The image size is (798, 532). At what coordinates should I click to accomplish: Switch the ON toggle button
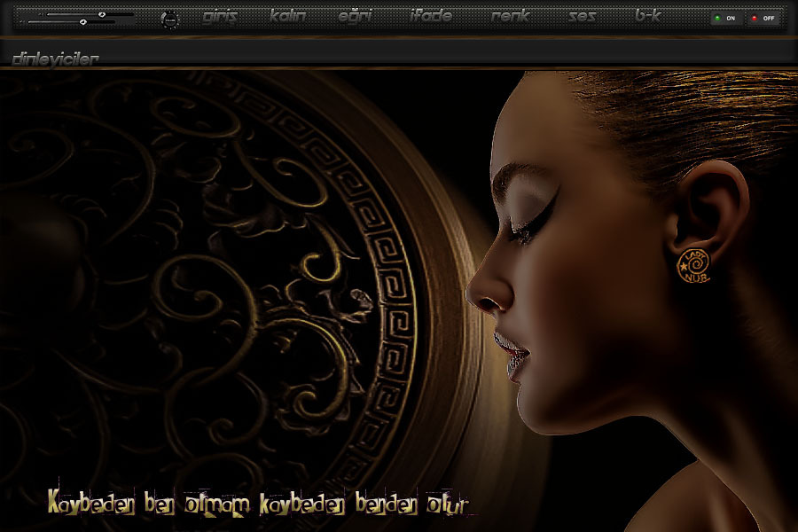coord(726,18)
